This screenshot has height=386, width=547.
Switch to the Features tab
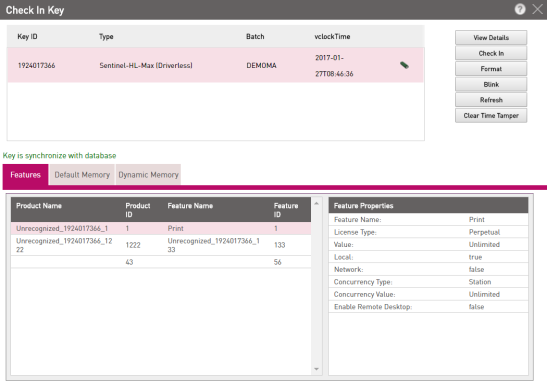point(25,175)
